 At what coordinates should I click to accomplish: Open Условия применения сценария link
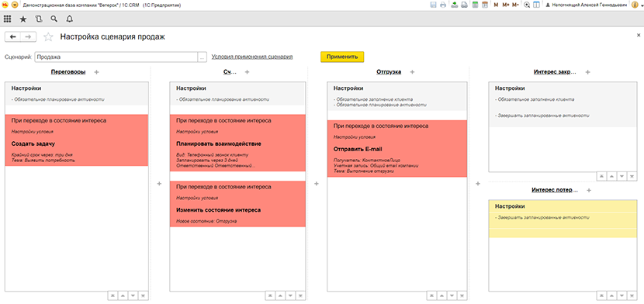pyautogui.click(x=251, y=57)
